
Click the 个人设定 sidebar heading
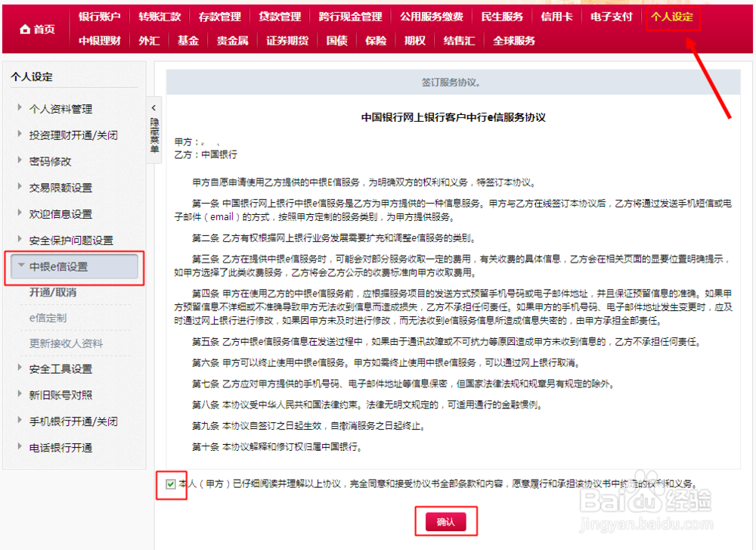click(x=32, y=76)
